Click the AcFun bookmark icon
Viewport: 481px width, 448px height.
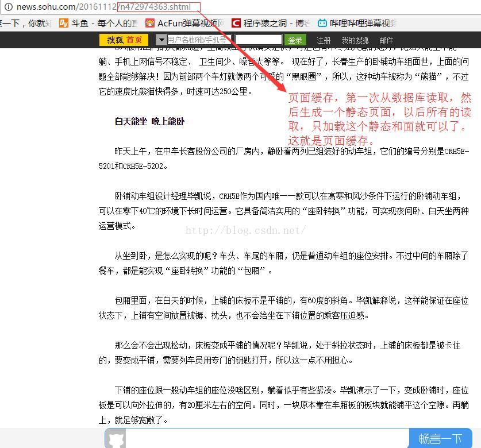coord(149,23)
